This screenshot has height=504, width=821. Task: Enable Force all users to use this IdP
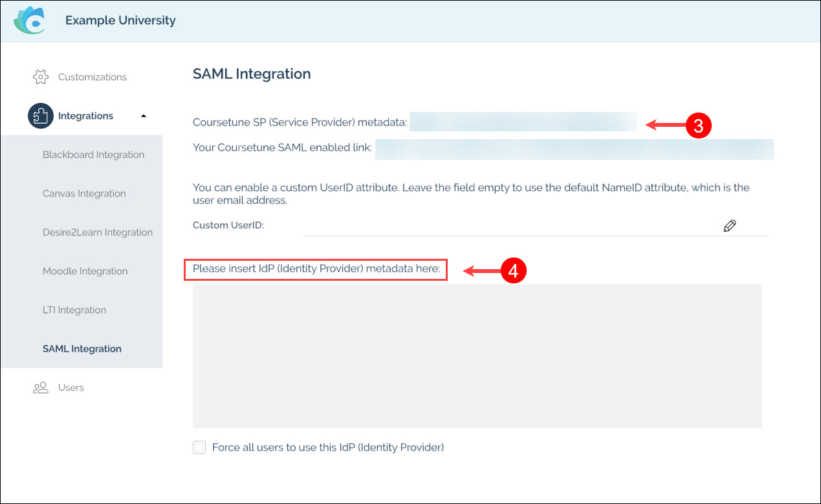199,448
